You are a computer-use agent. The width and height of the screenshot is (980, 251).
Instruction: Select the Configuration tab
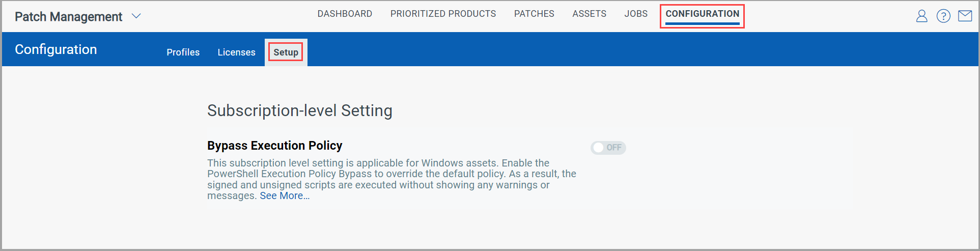pos(702,14)
